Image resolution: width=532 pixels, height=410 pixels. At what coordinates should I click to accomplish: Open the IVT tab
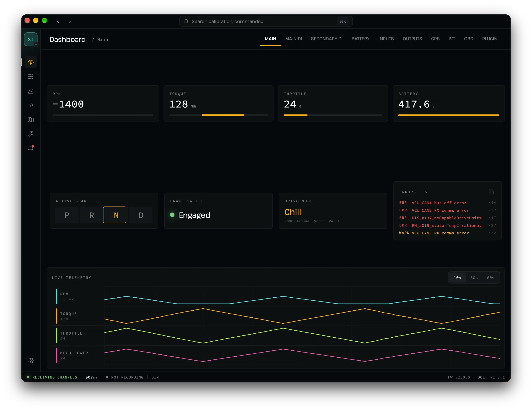[452, 39]
